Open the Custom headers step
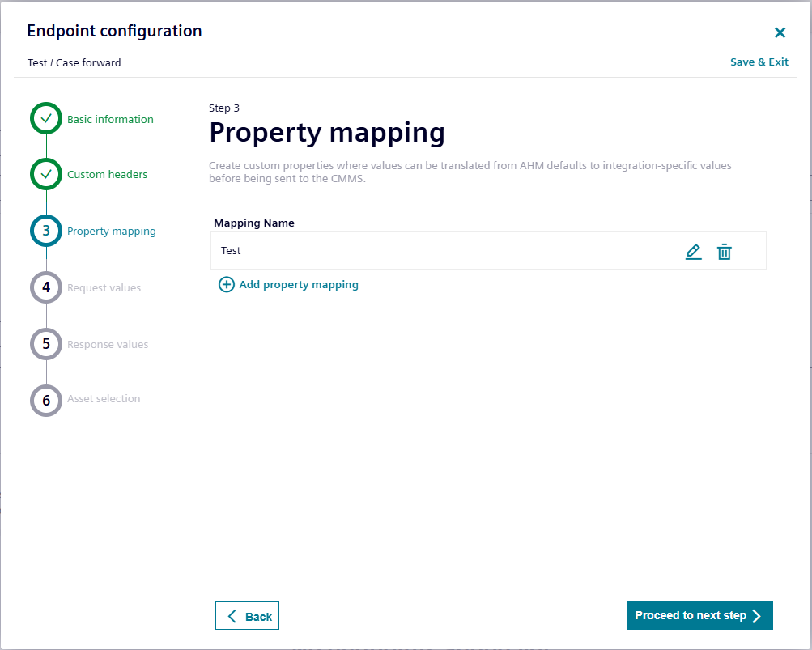 pos(107,174)
